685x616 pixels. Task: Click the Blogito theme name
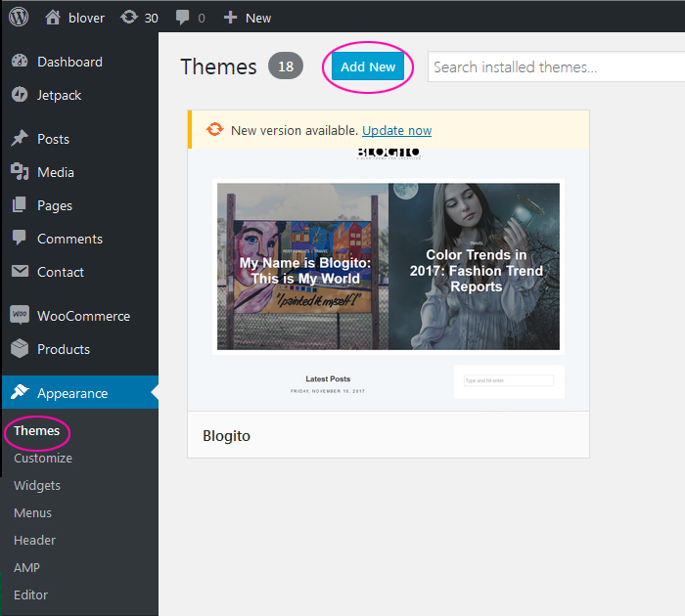coord(226,436)
